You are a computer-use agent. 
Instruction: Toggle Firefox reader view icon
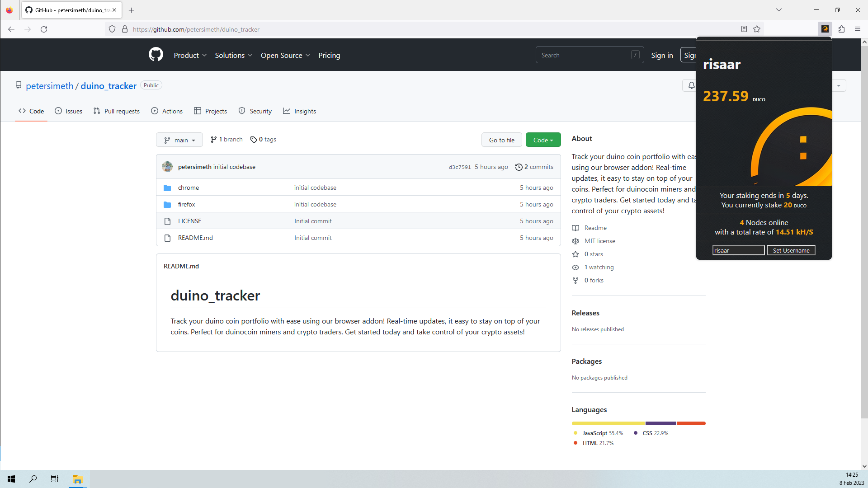click(744, 29)
